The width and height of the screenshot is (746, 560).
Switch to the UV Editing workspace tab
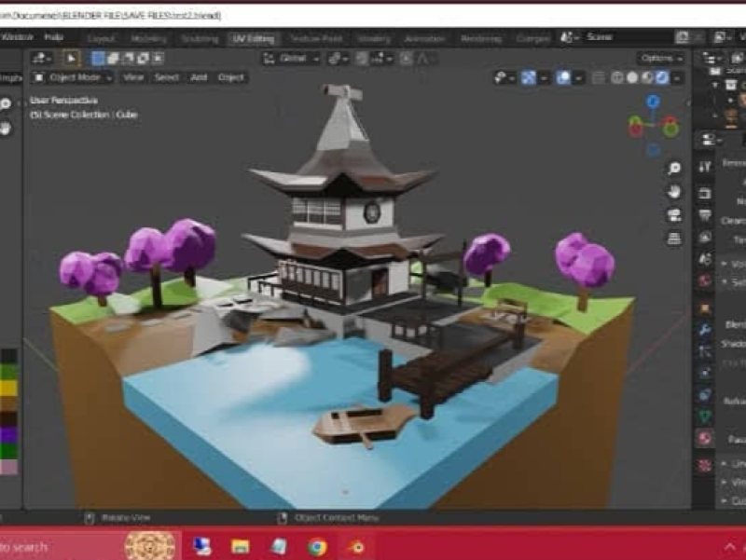click(x=252, y=38)
